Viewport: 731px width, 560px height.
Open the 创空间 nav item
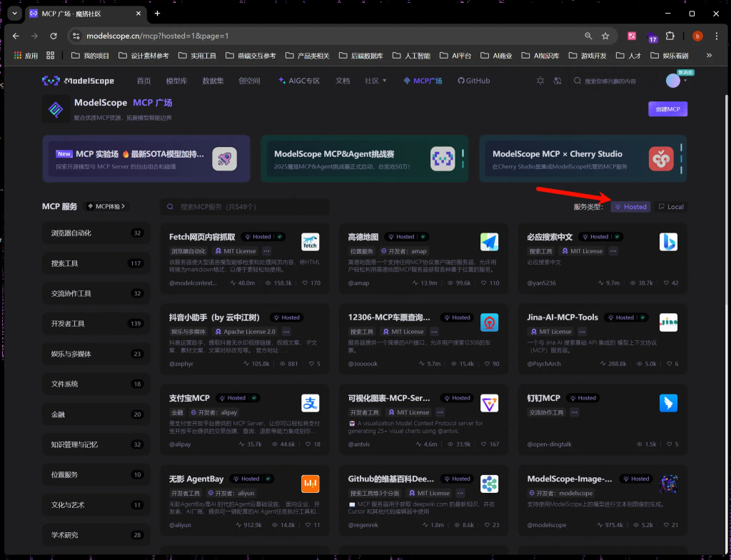[x=249, y=81]
